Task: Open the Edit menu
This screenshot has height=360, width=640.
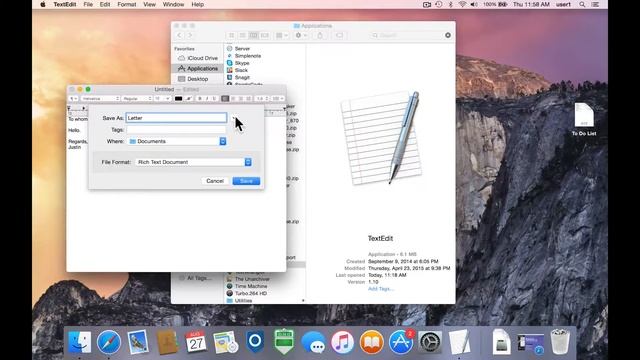Action: click(x=105, y=4)
